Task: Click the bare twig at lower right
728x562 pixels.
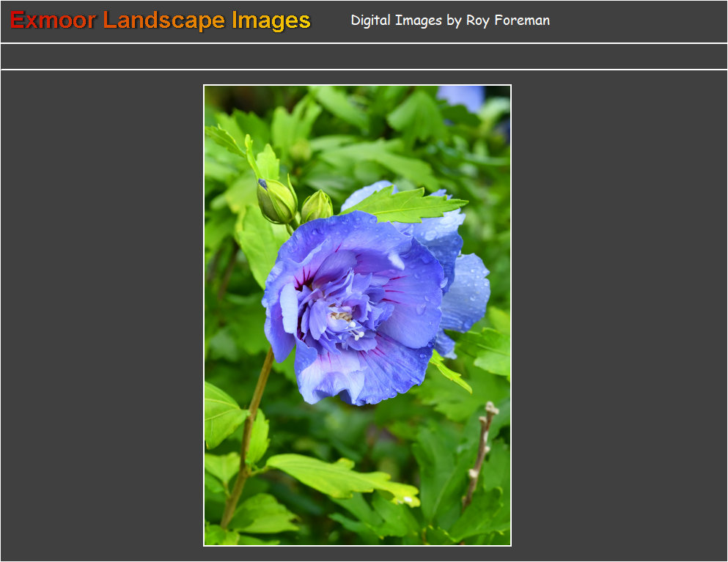Action: (479, 454)
